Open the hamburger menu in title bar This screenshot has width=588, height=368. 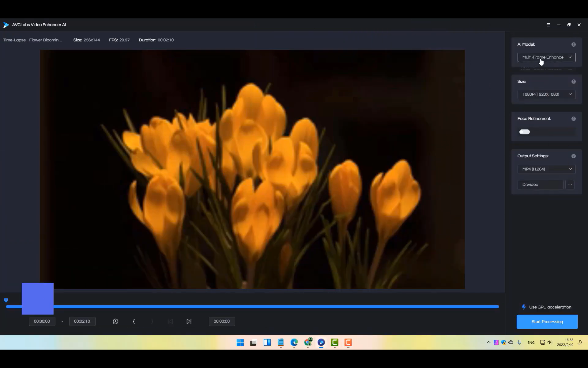coord(548,25)
